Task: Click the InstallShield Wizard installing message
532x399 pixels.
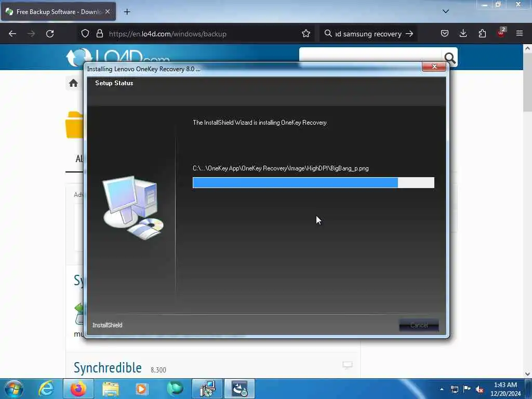Action: click(260, 123)
